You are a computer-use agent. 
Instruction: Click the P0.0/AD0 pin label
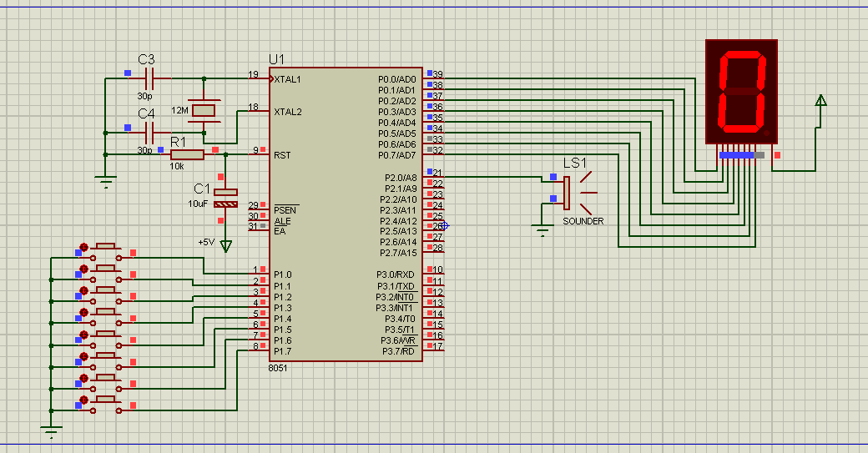(397, 79)
